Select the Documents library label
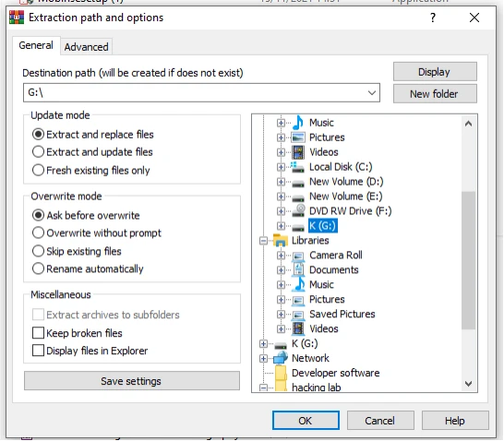The width and height of the screenshot is (504, 441). [x=333, y=270]
